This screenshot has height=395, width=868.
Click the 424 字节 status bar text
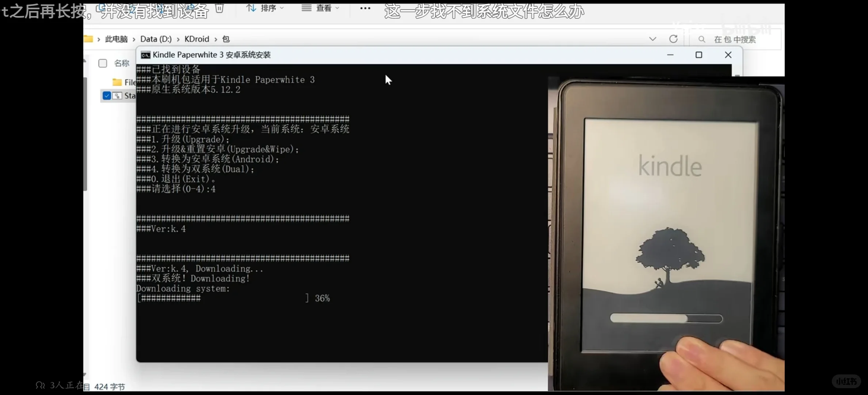[x=110, y=387]
